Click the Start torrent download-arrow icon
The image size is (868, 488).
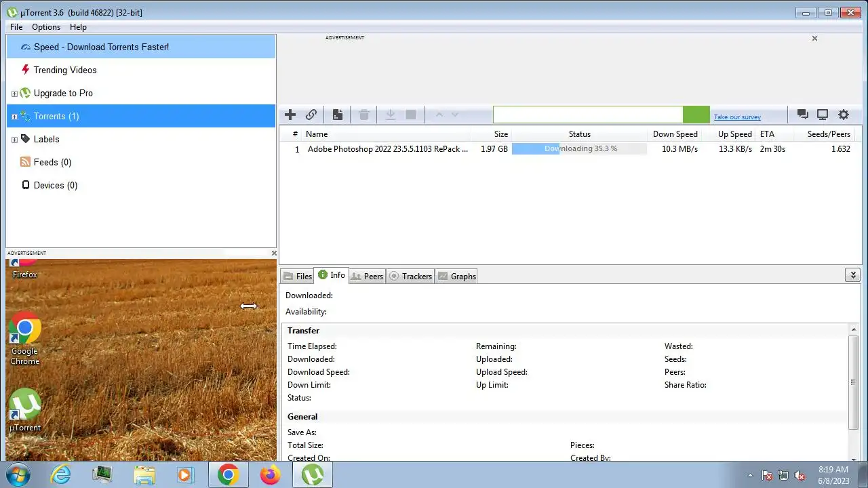pyautogui.click(x=391, y=115)
